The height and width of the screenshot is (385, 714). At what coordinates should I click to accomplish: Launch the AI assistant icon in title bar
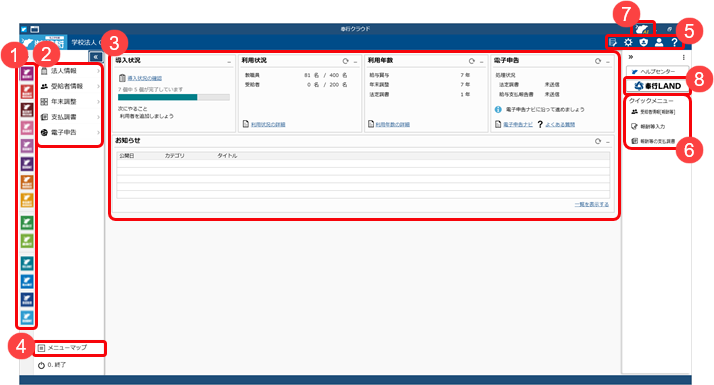click(643, 29)
